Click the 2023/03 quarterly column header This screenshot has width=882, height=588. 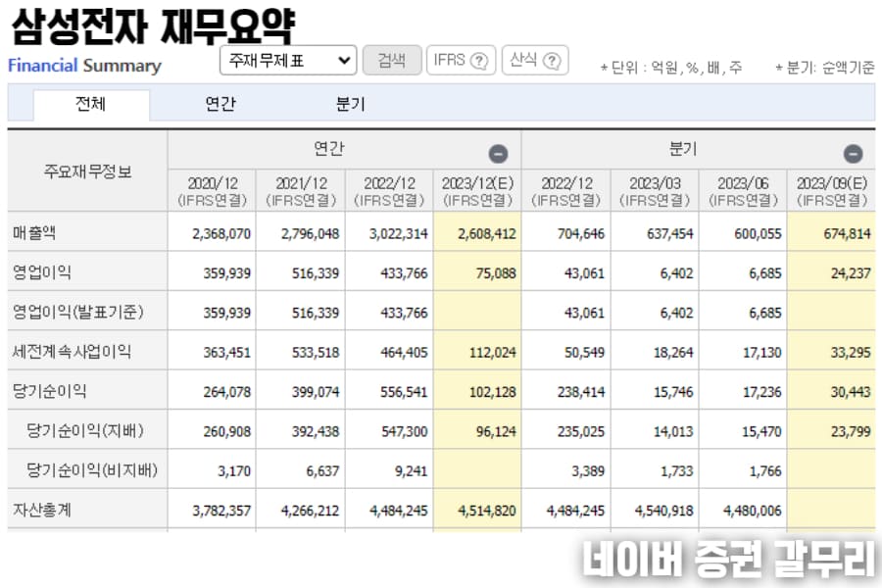655,191
